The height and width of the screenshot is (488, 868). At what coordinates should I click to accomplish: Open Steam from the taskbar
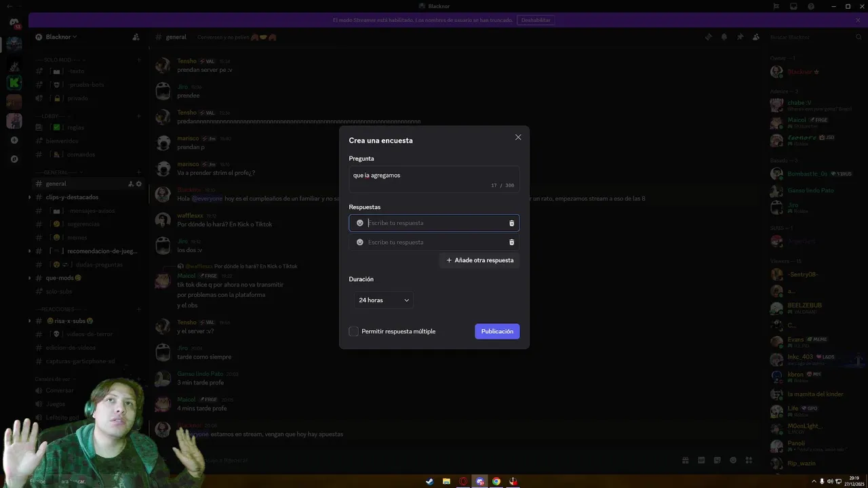[x=429, y=481]
